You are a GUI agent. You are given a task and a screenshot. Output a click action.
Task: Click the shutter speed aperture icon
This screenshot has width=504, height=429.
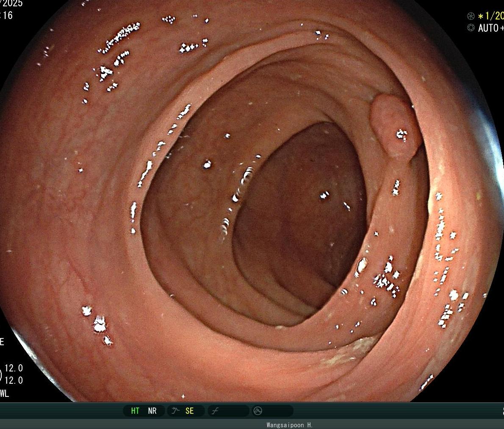coord(471,16)
